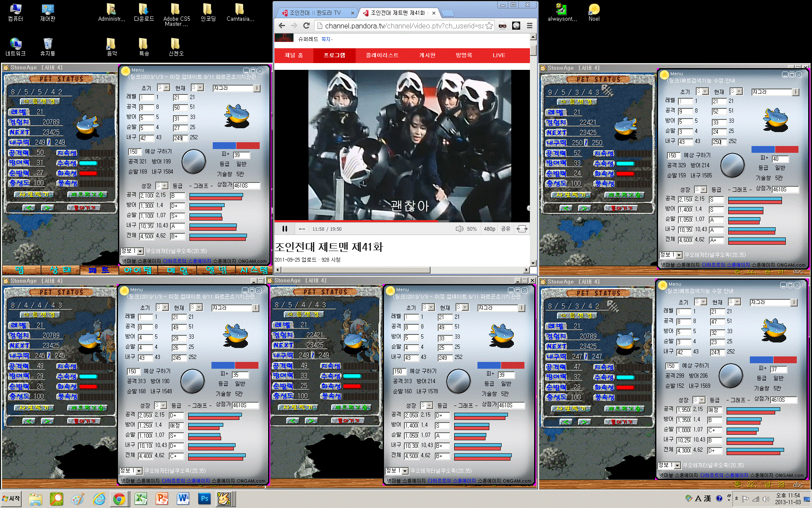Select 시스템 in the StoneAge bottom menu
Image resolution: width=812 pixels, height=508 pixels.
click(254, 270)
